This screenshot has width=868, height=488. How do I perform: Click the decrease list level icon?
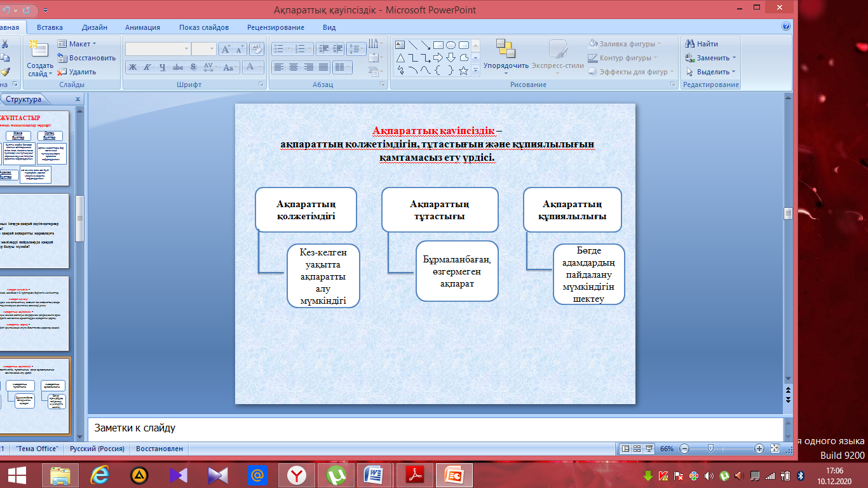pos(323,48)
